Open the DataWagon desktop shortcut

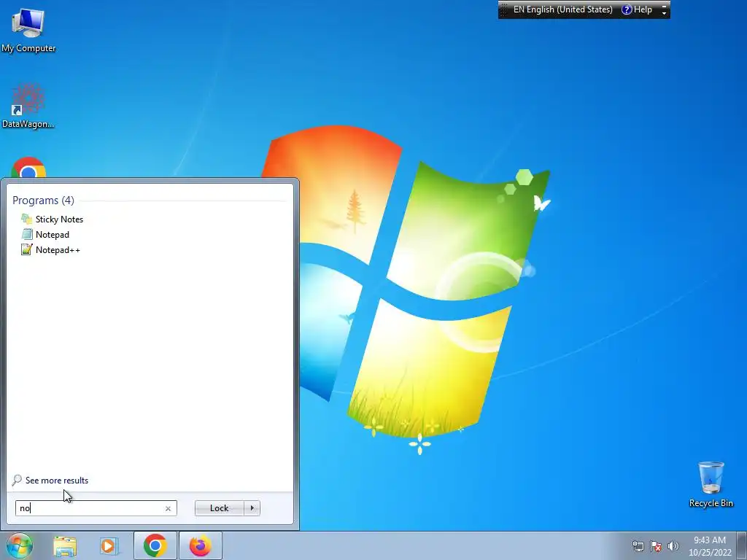click(x=28, y=106)
